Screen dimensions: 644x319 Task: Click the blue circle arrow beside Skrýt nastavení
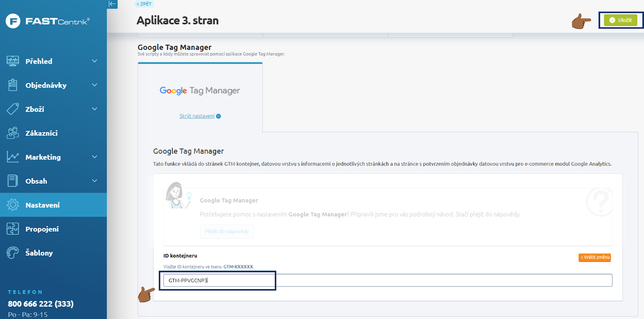219,116
